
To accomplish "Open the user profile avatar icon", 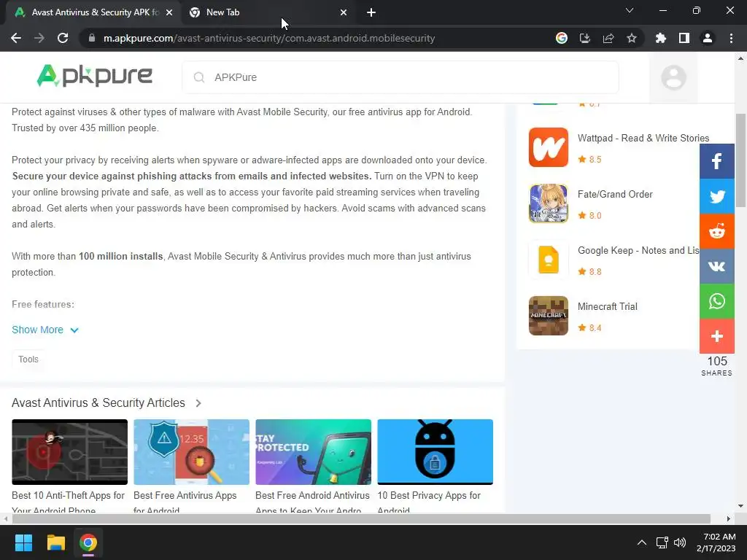I will pyautogui.click(x=673, y=77).
